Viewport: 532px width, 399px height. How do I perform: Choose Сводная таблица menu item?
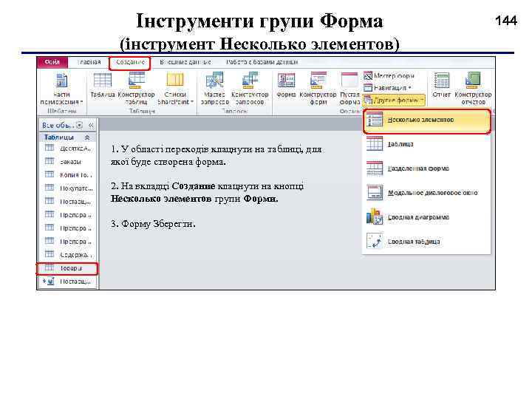tap(427, 242)
